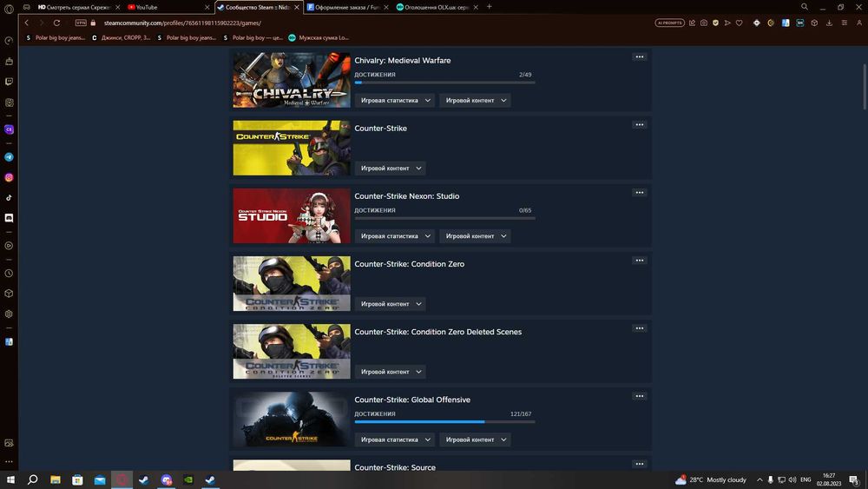This screenshot has height=489, width=868.
Task: Toggle the VPN badge in address bar
Action: [81, 23]
